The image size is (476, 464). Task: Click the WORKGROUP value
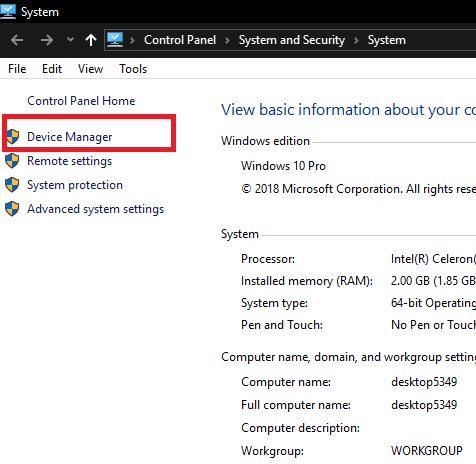click(x=427, y=451)
